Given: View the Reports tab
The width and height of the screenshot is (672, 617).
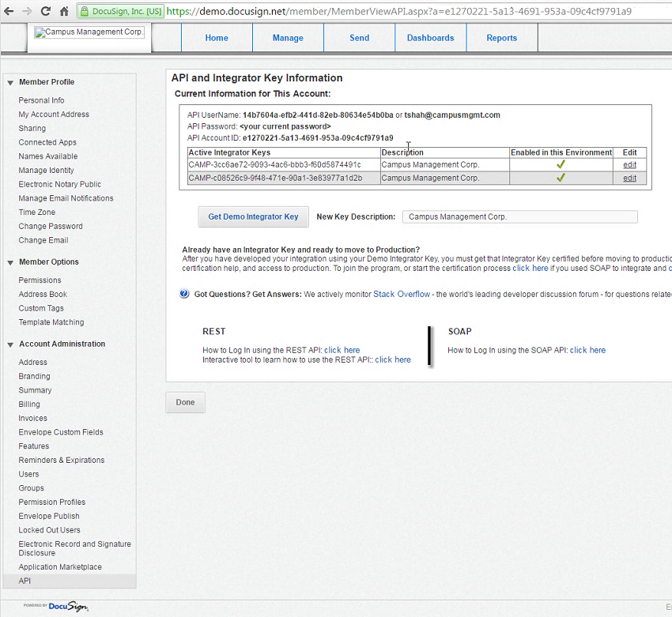Looking at the screenshot, I should 502,38.
